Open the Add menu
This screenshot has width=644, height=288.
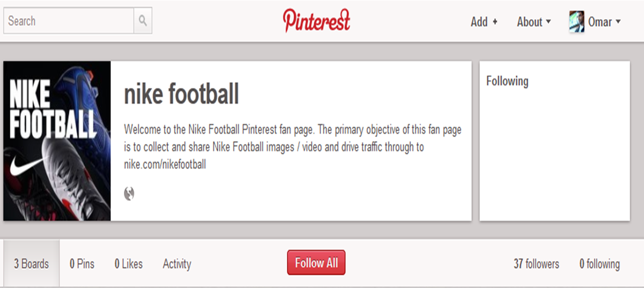click(479, 22)
